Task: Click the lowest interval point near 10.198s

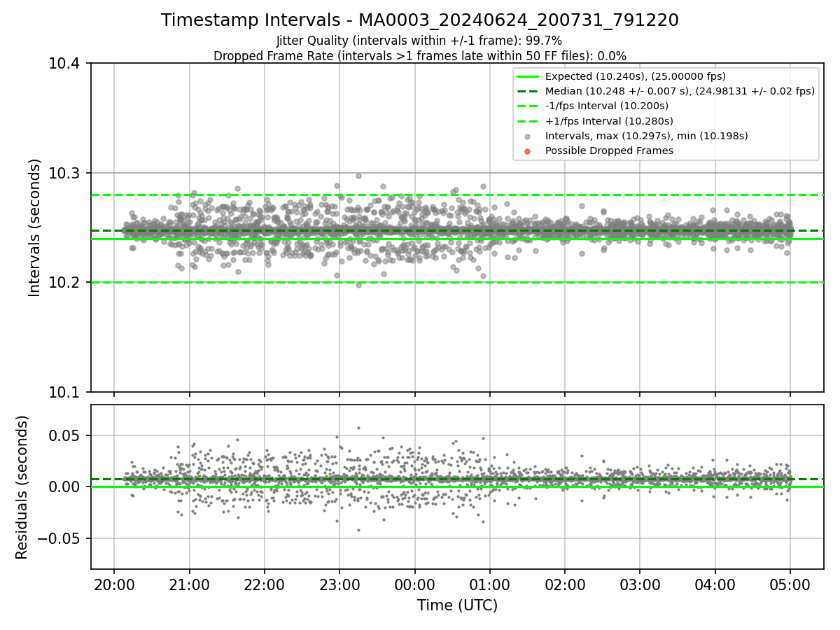Action: (358, 285)
